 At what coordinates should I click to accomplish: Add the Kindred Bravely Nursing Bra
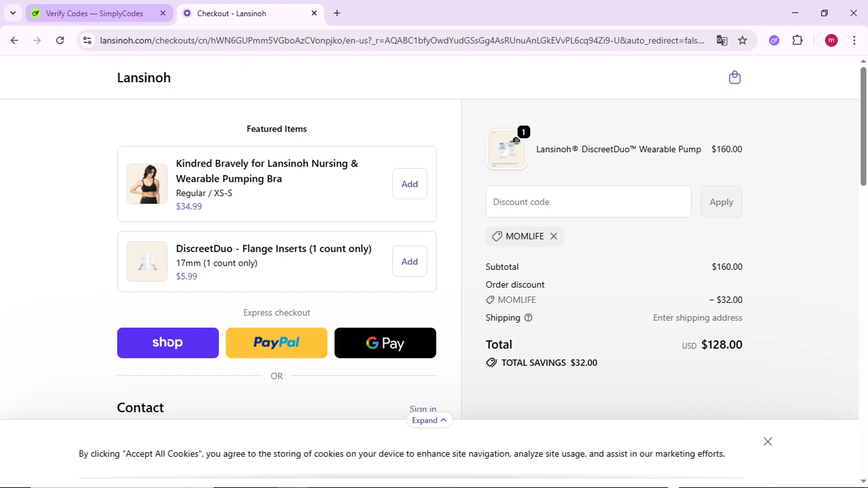click(410, 184)
